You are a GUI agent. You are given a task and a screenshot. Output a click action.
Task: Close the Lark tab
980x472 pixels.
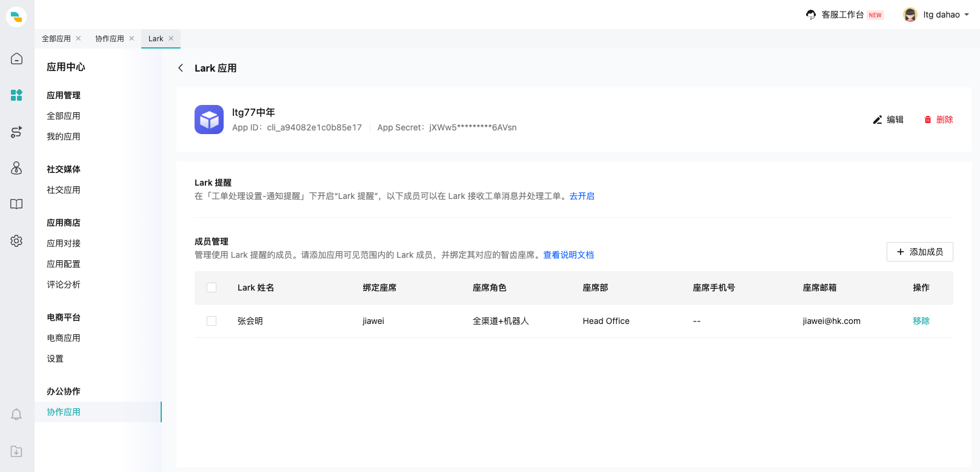coord(172,39)
